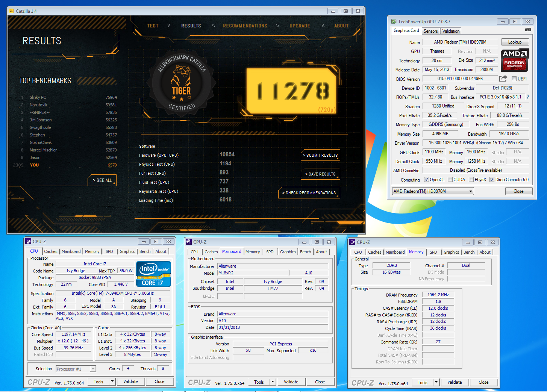Click the Driver Version field in GPU-Z
This screenshot has width=547, height=392.
pyautogui.click(x=476, y=143)
